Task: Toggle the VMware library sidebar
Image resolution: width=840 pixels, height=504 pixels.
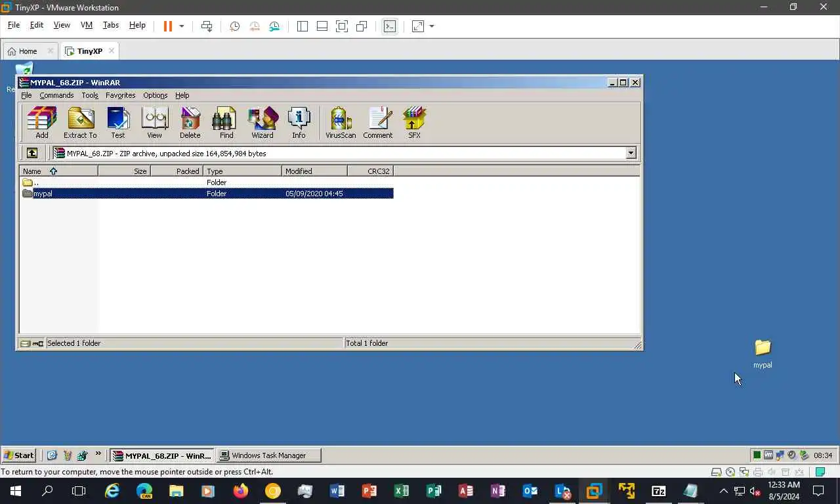Action: (303, 26)
